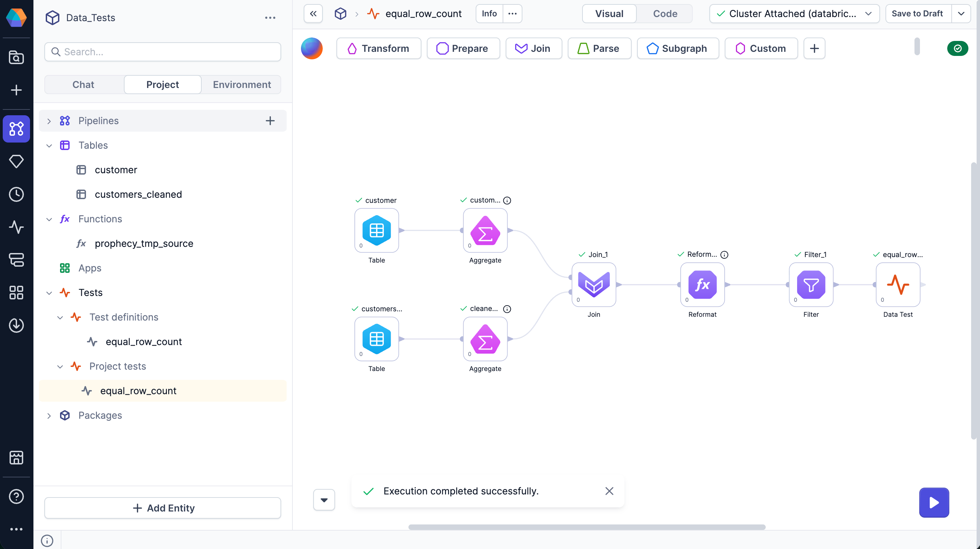Run the test with play button

[x=934, y=502]
